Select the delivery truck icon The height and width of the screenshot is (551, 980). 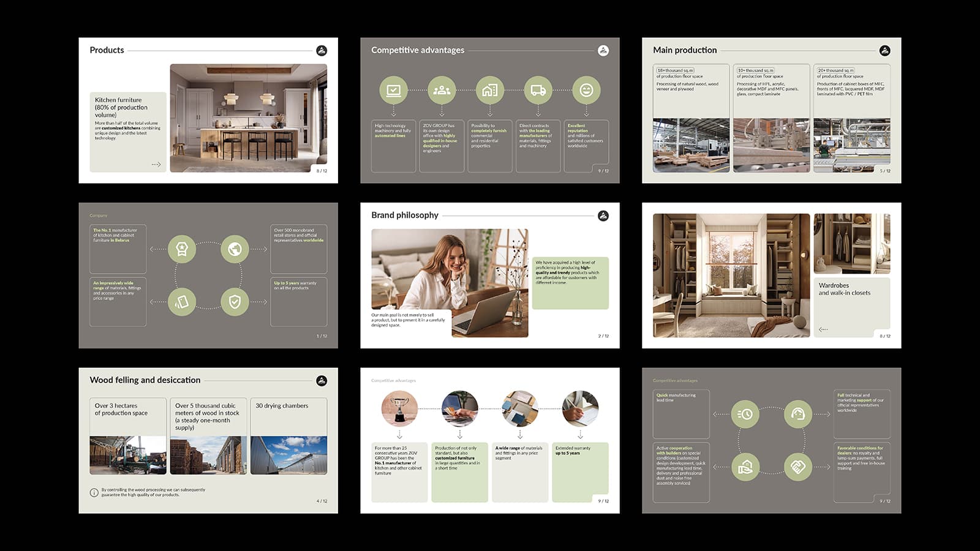(x=538, y=91)
